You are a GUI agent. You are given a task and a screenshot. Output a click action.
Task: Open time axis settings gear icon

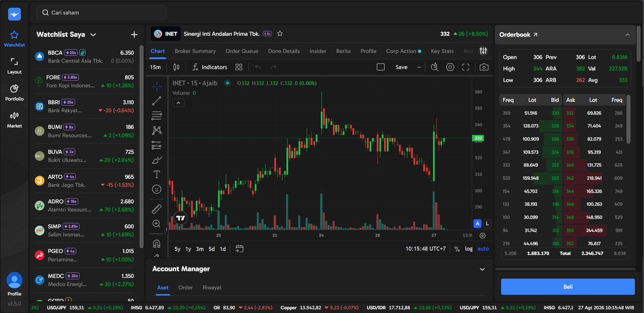482,235
